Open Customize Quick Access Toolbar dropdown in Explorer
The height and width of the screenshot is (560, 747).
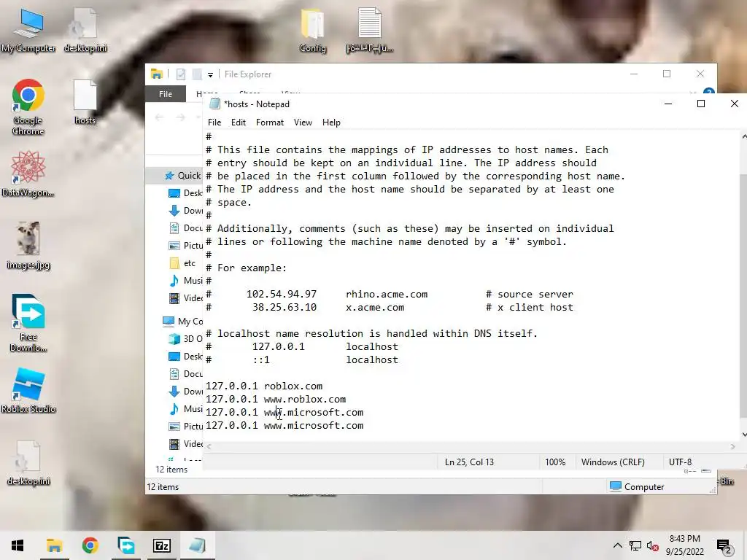(210, 75)
